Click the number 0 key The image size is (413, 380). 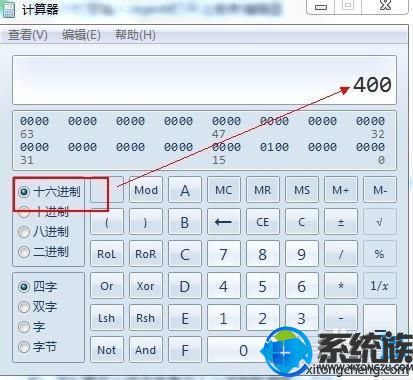[x=243, y=350]
